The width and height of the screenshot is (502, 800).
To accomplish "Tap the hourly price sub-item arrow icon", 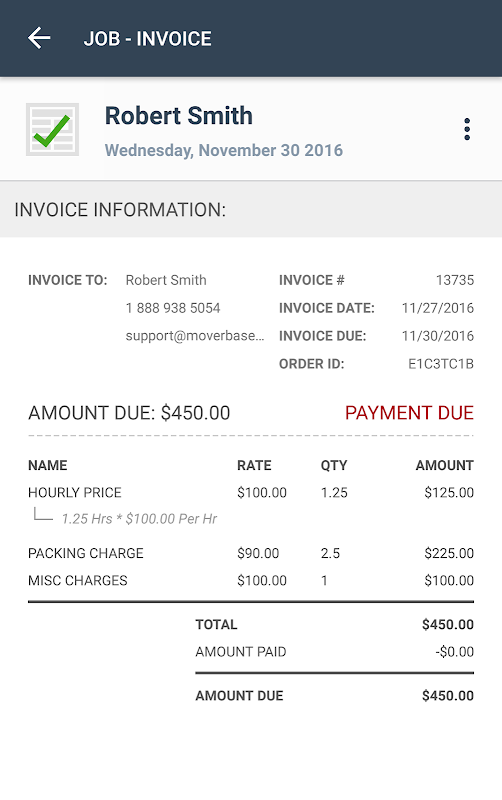I will pos(43,514).
